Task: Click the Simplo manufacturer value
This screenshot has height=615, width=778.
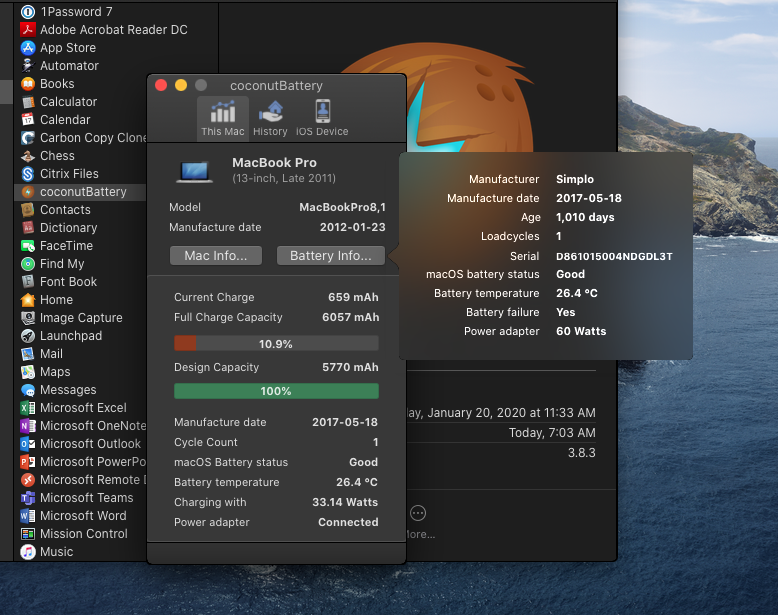Action: 575,179
